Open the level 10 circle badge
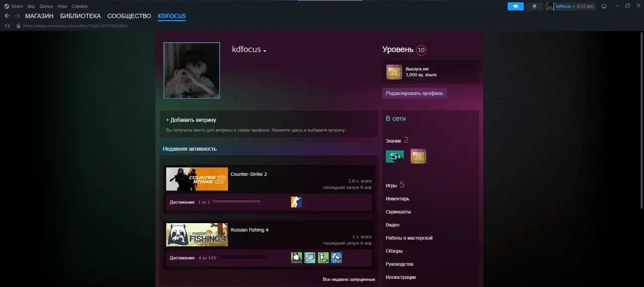644x287 pixels. coord(421,50)
